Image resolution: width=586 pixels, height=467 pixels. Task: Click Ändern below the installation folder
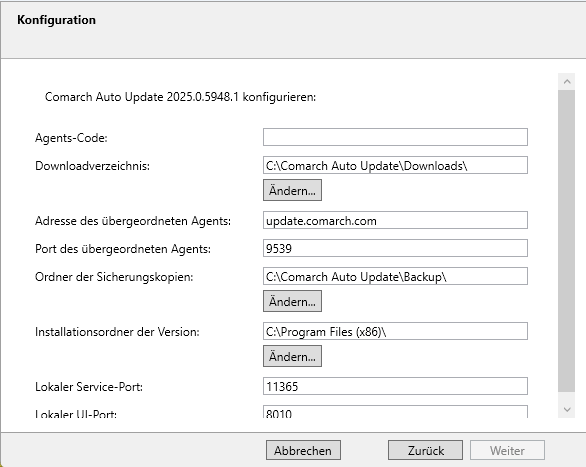(x=292, y=356)
